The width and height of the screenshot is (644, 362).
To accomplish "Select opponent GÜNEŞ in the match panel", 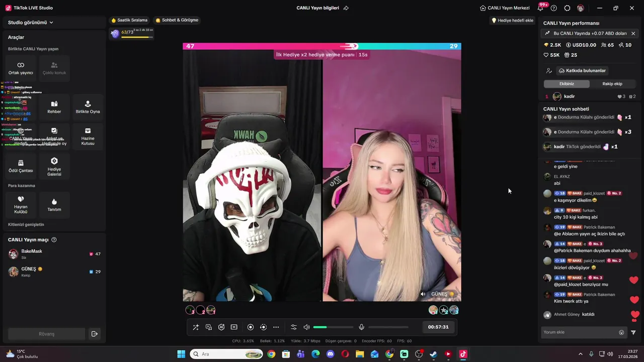I will 54,271.
